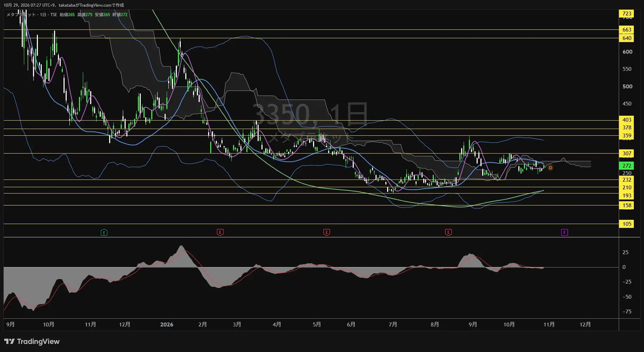This screenshot has width=644, height=352.
Task: Click the yellow 723 price label
Action: coord(626,14)
